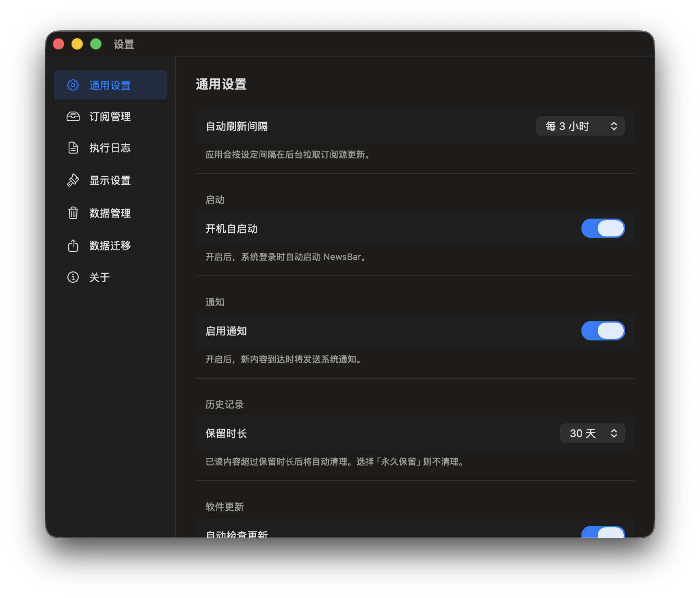Click the gear icon for 通用设置

73,85
